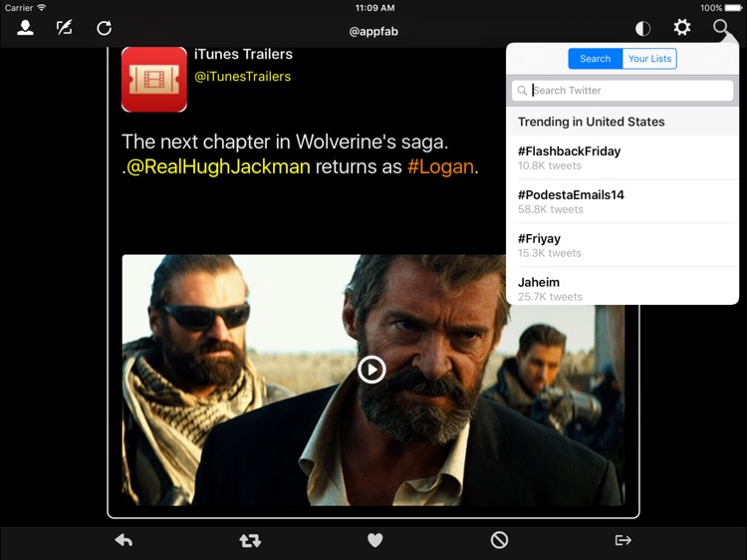Share the tweet with export icon

tap(623, 540)
